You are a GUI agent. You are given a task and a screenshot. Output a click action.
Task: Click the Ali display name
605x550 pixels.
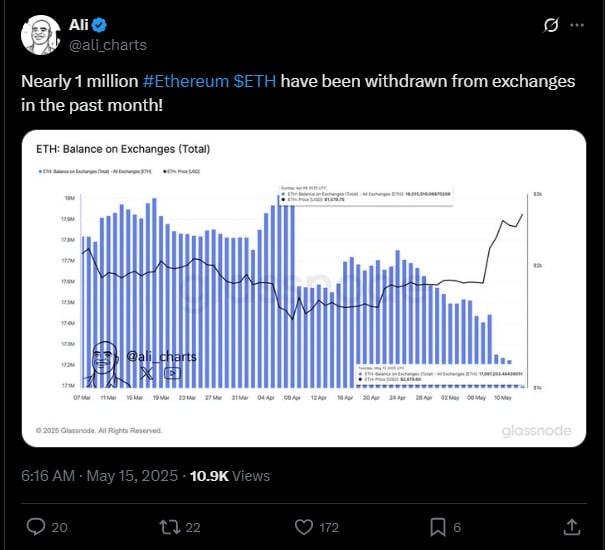(79, 25)
